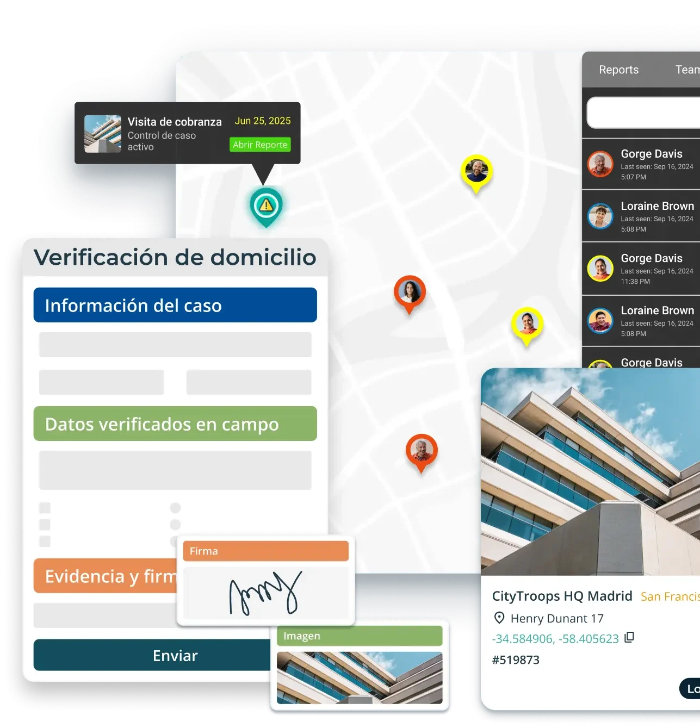Select first radio option under Datos verificados en campo
The image size is (700, 728).
tap(175, 508)
